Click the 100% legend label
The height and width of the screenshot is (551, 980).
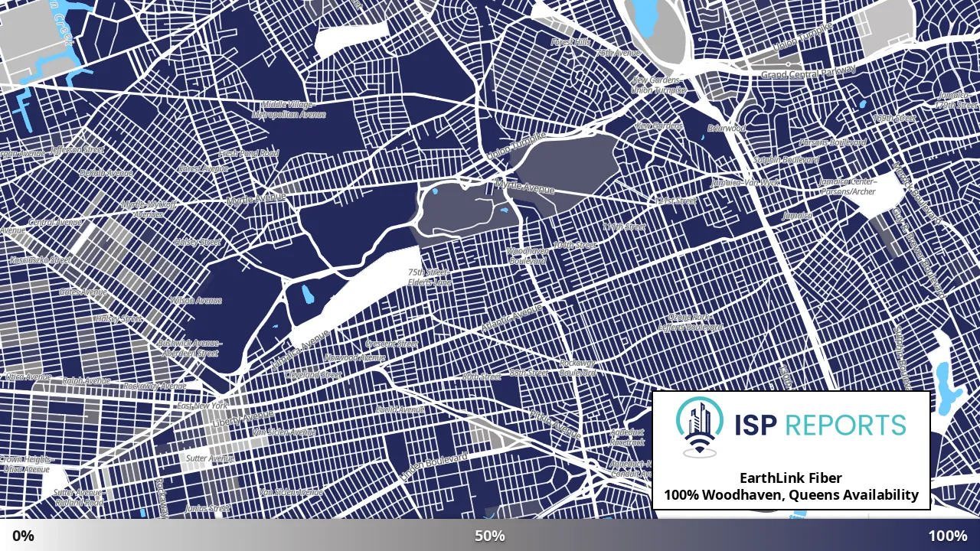[948, 536]
